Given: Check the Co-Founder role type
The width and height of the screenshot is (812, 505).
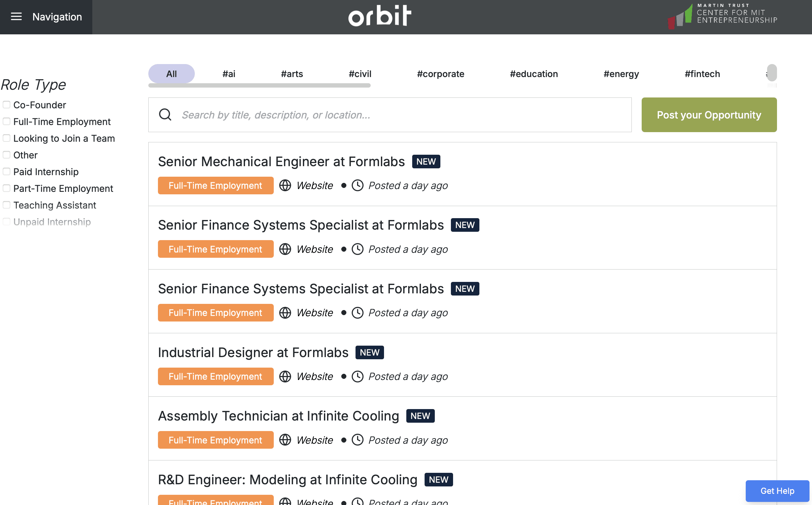Looking at the screenshot, I should point(7,105).
